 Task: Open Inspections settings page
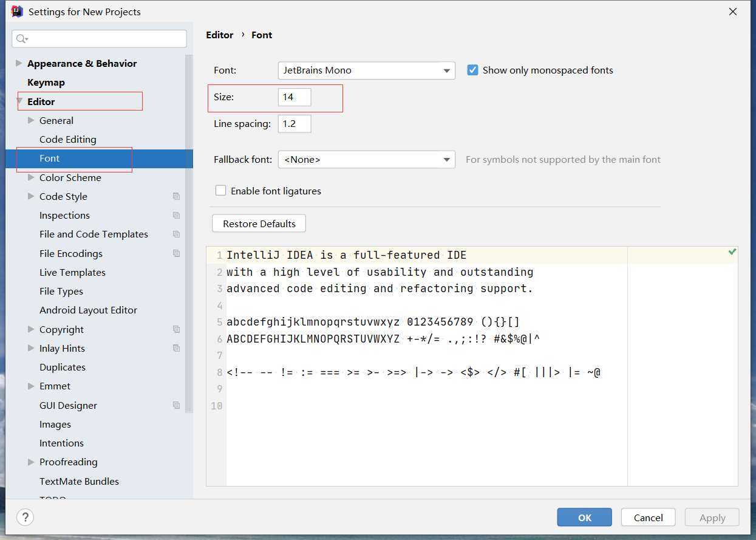64,215
